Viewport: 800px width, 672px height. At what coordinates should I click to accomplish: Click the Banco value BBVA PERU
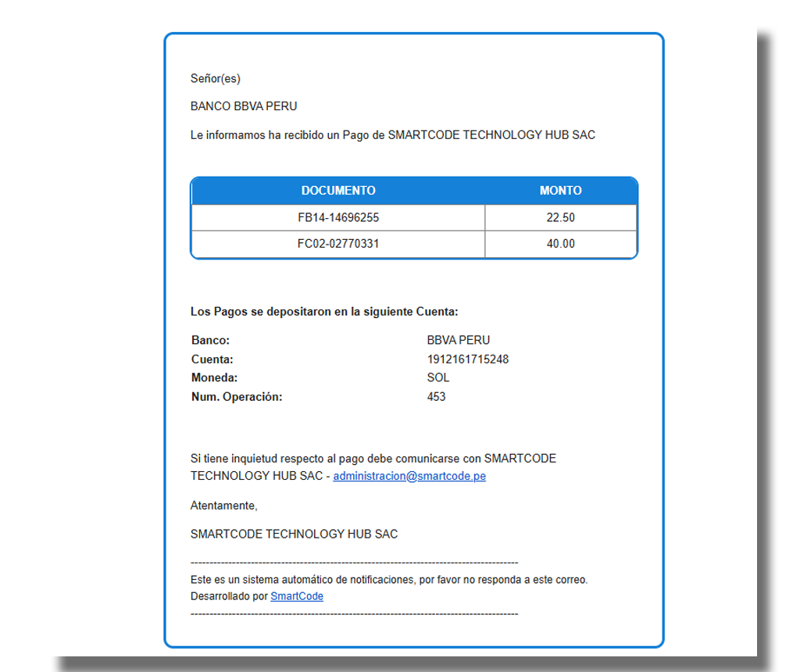click(x=456, y=340)
